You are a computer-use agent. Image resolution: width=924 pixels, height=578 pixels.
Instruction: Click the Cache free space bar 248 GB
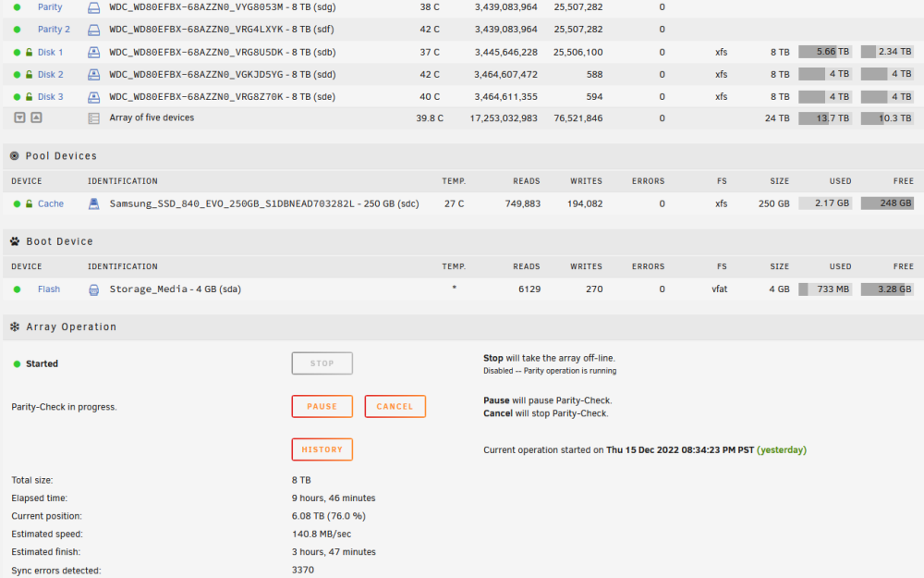point(887,203)
